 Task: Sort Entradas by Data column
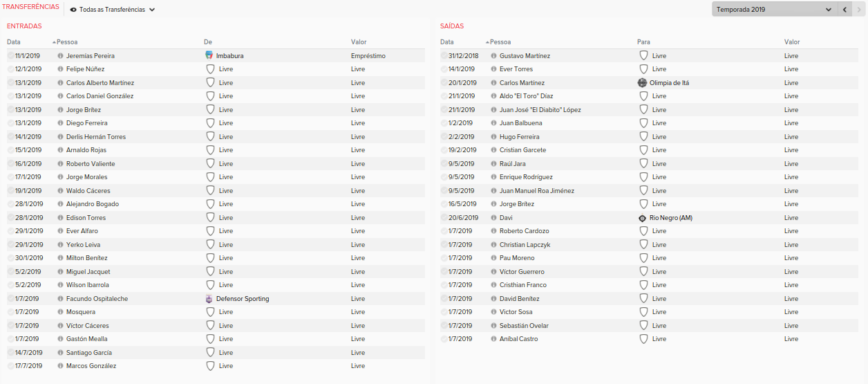pos(14,42)
